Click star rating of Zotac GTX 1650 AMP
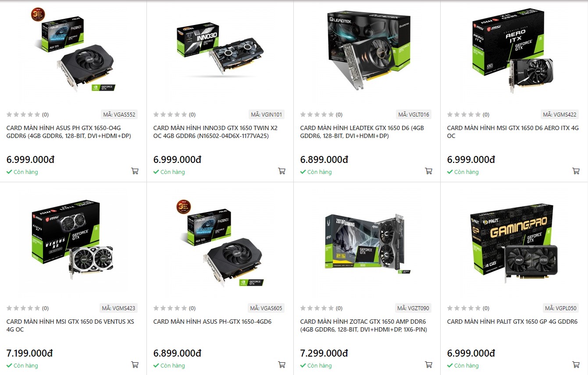 pyautogui.click(x=317, y=308)
